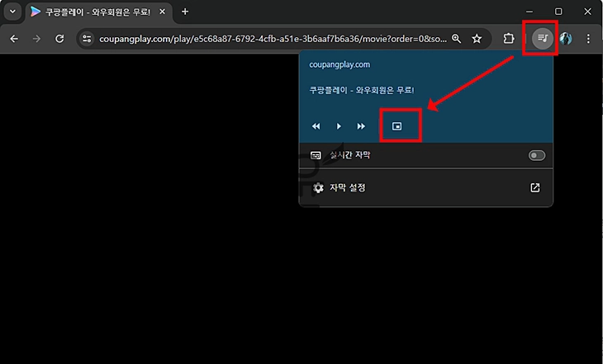Toggle the media control music-note button
This screenshot has height=364, width=603.
542,39
